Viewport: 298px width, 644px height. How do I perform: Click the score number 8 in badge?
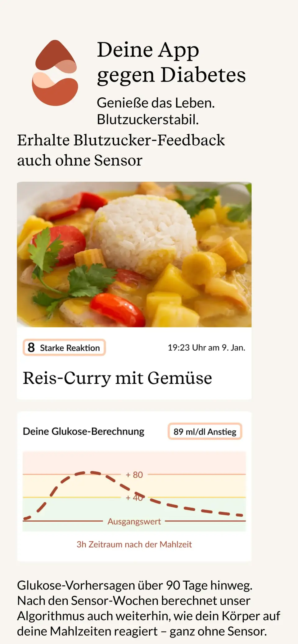31,348
